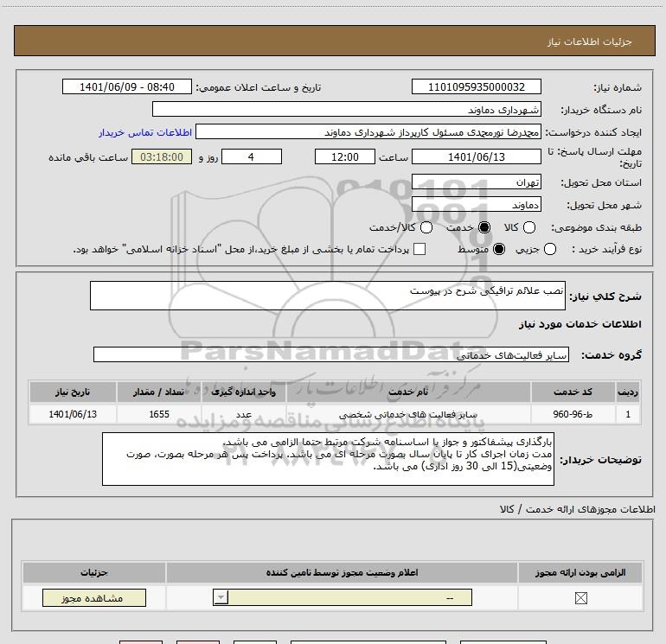Click the delivery province field تهران
666x644 pixels.
click(x=476, y=182)
